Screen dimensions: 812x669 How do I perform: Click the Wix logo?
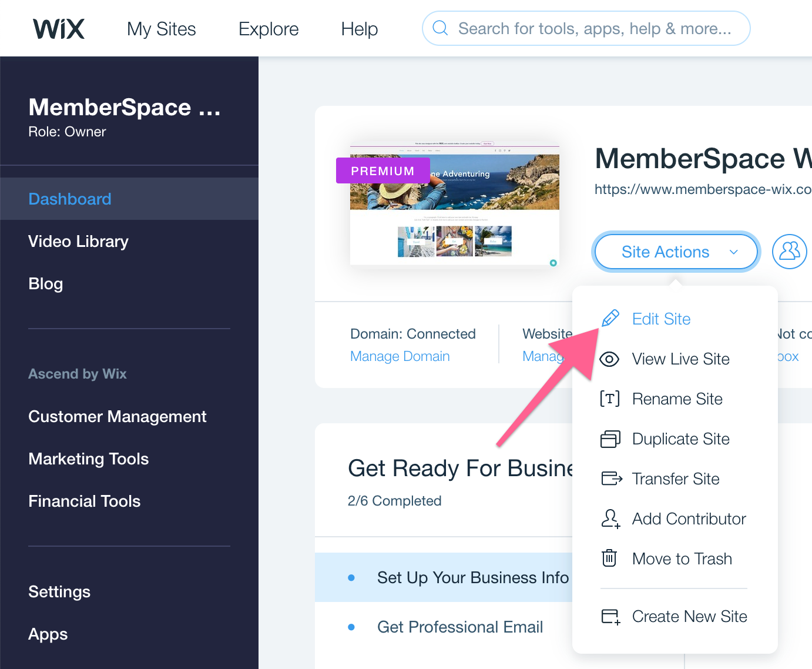pos(59,29)
